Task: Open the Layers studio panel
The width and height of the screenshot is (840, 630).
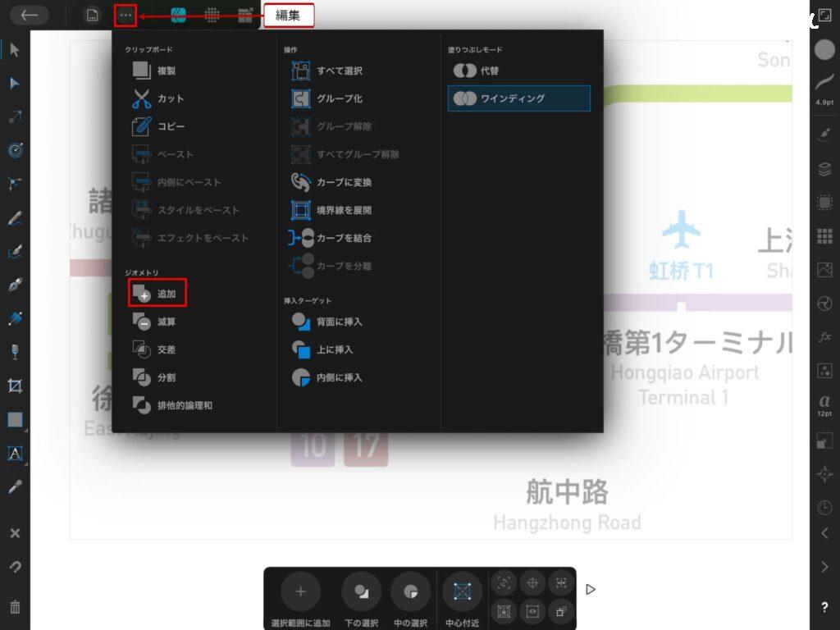Action: [x=824, y=169]
